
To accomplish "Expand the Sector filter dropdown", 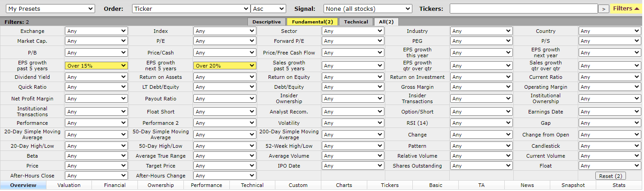I will click(x=353, y=31).
